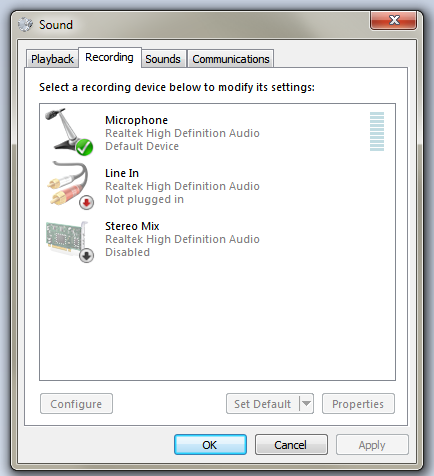
Task: Click the Configure button
Action: [x=76, y=404]
